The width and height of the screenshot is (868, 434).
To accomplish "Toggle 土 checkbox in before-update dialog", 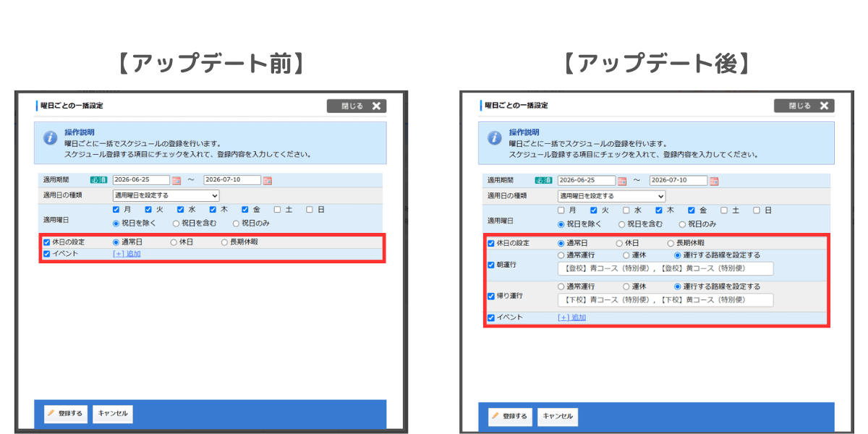I will [x=277, y=210].
